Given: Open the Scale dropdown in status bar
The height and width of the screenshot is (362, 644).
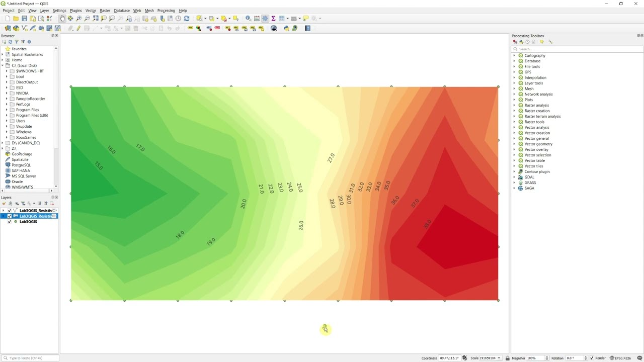Looking at the screenshot, I should point(499,358).
